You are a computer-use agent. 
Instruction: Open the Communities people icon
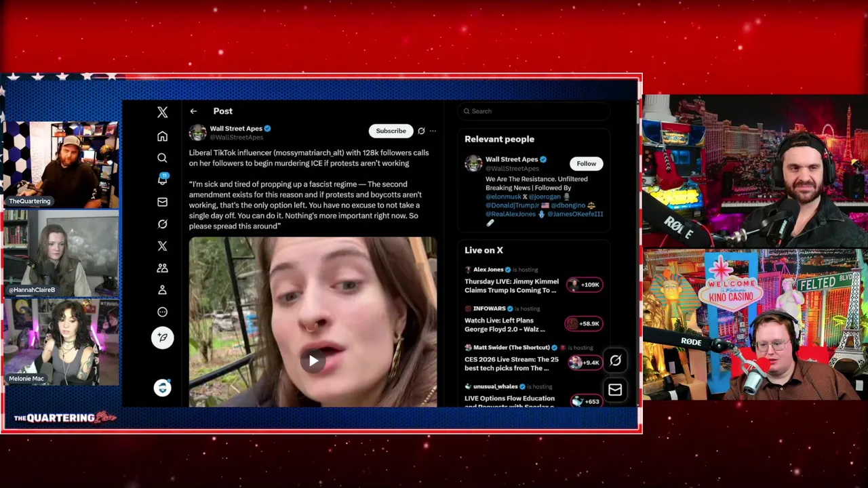pos(162,268)
